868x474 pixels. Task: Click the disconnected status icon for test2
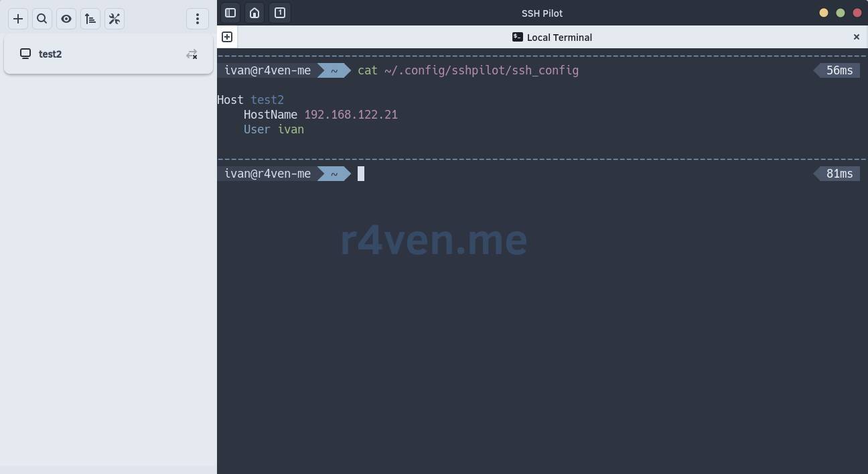(192, 54)
